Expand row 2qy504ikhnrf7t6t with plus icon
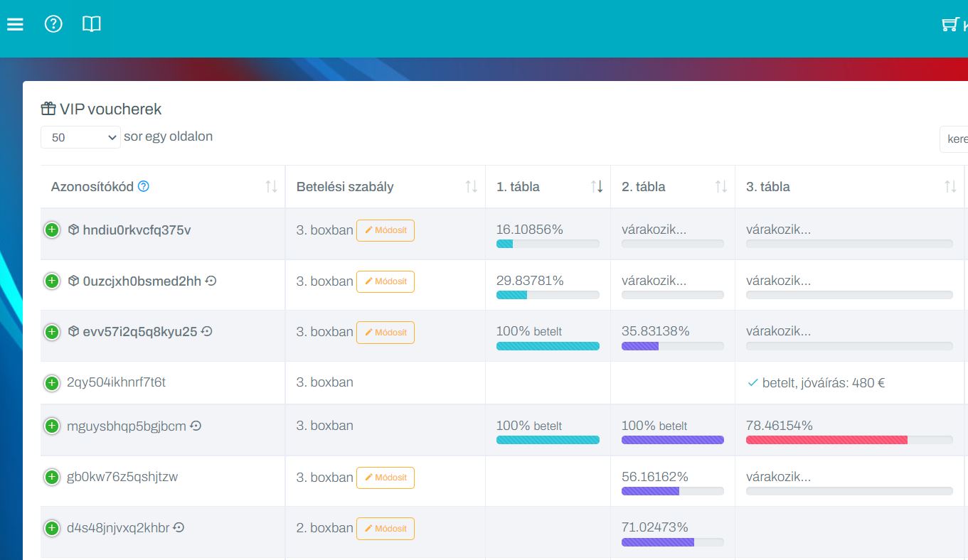968x560 pixels. pyautogui.click(x=51, y=383)
